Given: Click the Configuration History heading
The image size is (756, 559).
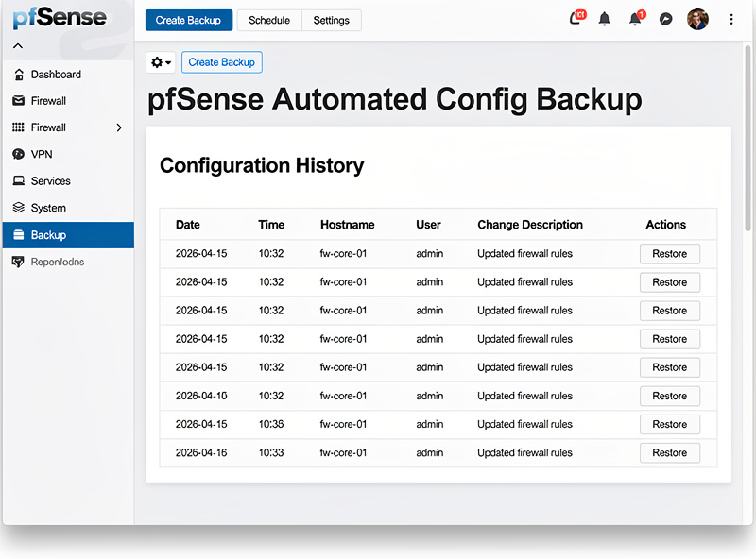Looking at the screenshot, I should [262, 166].
